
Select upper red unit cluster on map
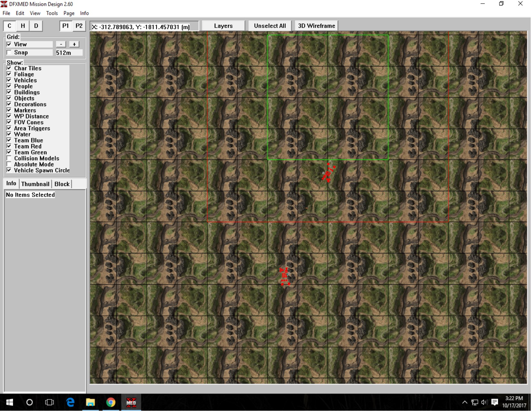click(329, 173)
